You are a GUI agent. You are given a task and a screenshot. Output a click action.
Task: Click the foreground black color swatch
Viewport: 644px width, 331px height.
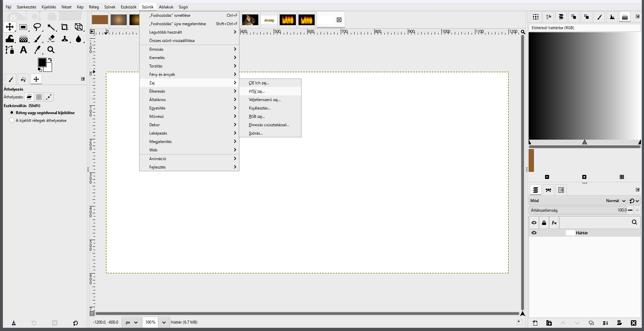(x=42, y=62)
